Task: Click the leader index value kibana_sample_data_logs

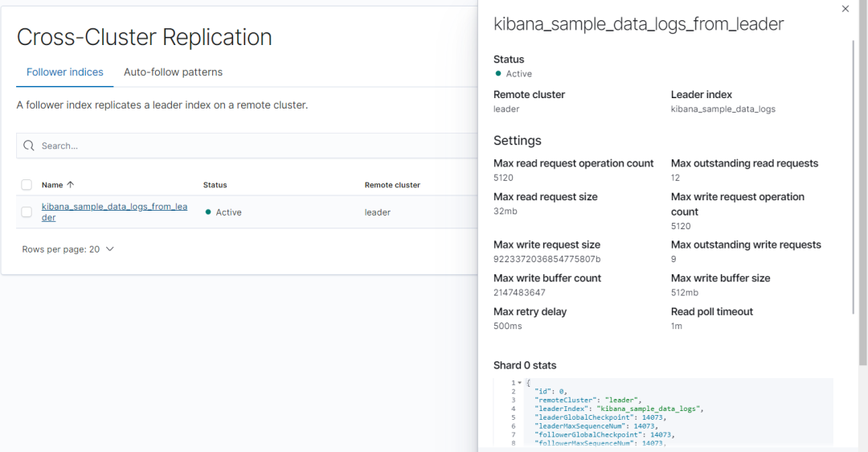Action: pos(723,109)
